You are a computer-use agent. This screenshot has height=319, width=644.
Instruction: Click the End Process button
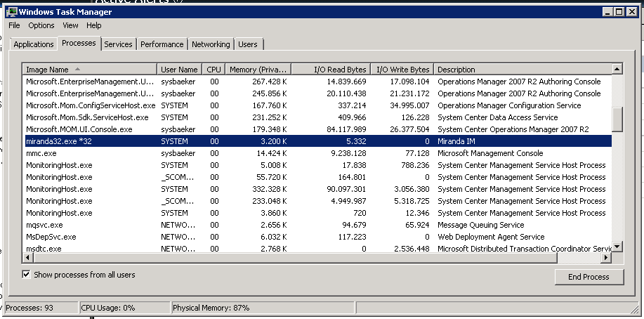pyautogui.click(x=589, y=277)
